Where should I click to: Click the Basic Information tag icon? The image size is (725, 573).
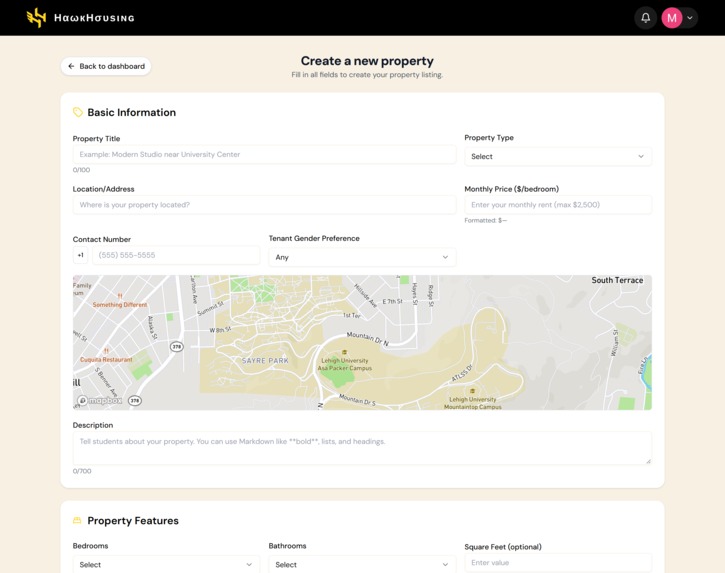point(78,112)
